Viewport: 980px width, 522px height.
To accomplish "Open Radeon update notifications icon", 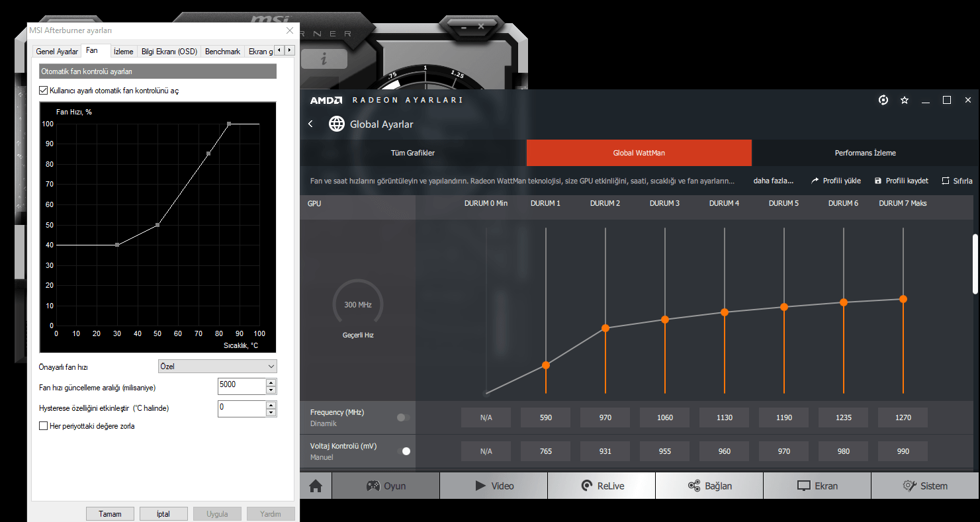I will pyautogui.click(x=883, y=100).
